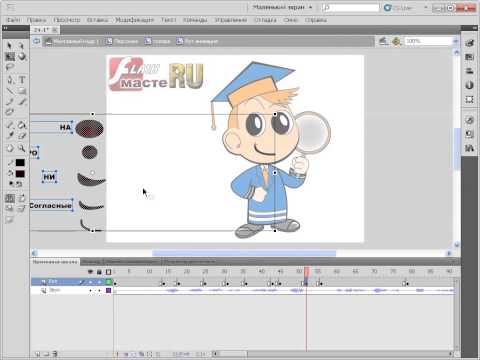Select the black arrow Selection tool
The width and height of the screenshot is (480, 360).
click(9, 45)
